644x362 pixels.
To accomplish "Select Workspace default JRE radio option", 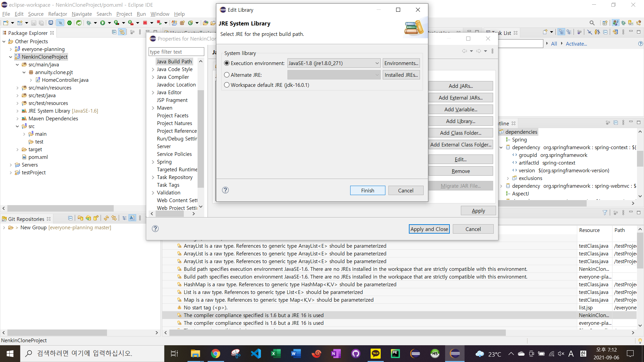I will click(x=227, y=85).
